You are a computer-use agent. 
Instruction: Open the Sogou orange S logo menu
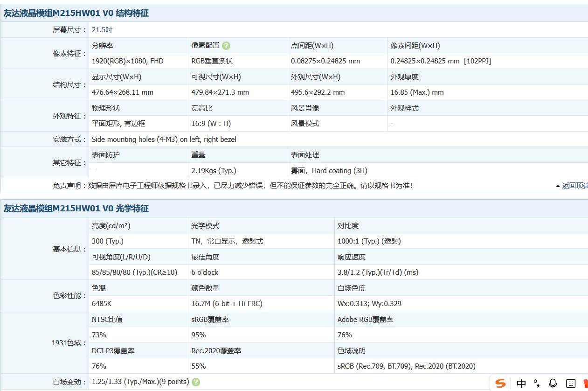click(500, 383)
